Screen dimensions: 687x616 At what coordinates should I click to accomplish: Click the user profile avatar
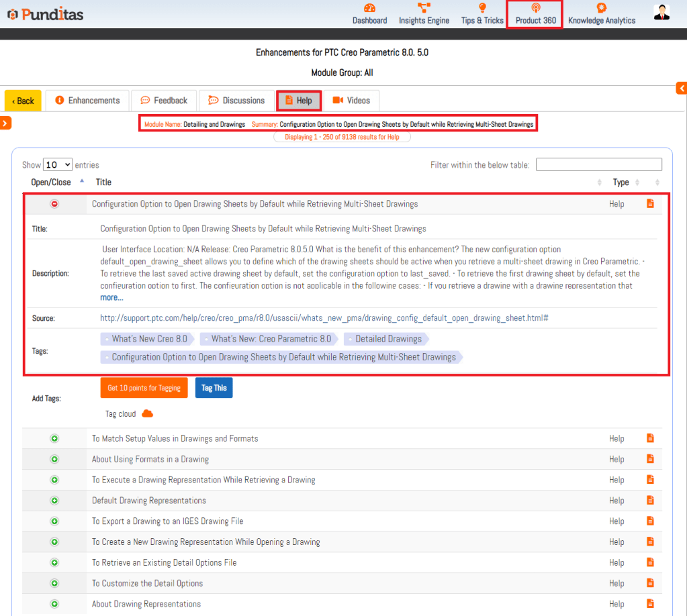[661, 13]
